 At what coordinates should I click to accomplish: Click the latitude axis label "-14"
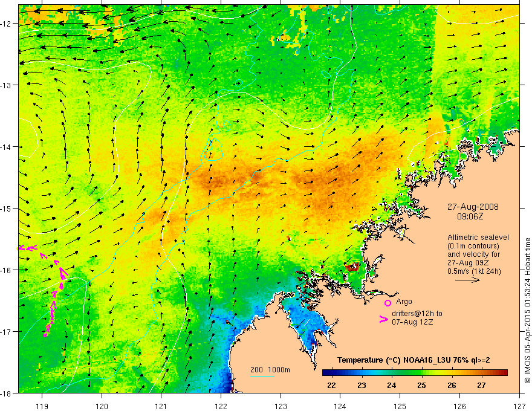click(x=6, y=146)
